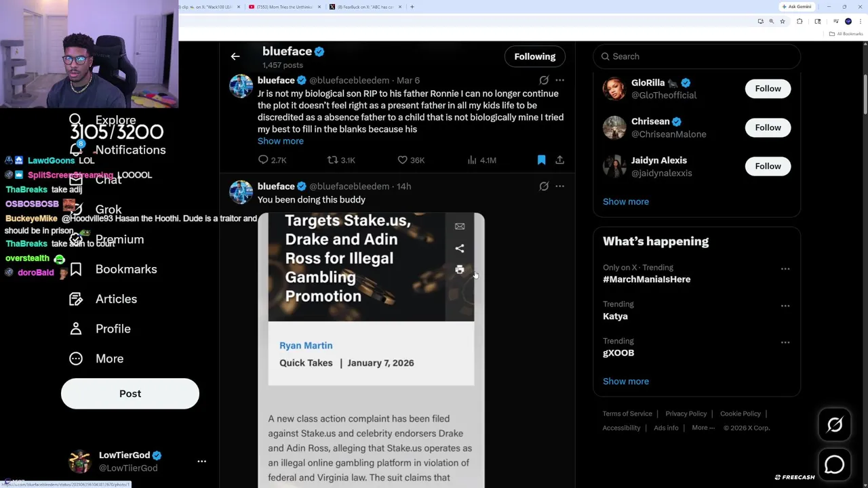Reply to the Mar 6 post with 2.7K comments
This screenshot has height=488, width=868.
pyautogui.click(x=272, y=160)
